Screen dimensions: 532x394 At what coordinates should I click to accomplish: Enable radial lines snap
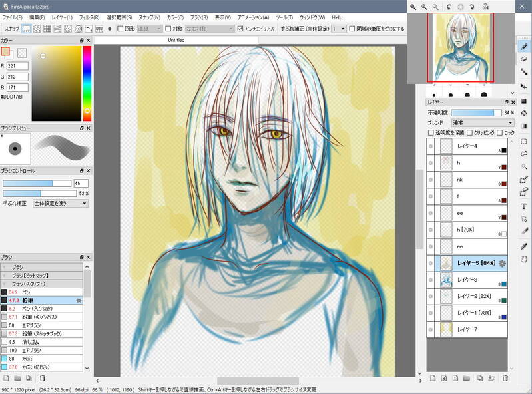click(68, 29)
